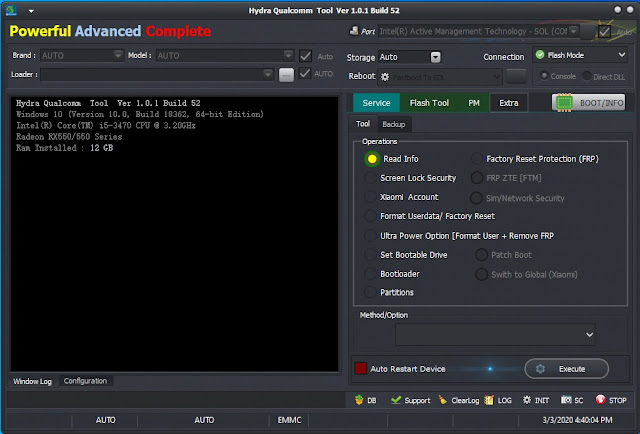This screenshot has width=640, height=434.
Task: Switch to Configuration tab
Action: [x=85, y=381]
